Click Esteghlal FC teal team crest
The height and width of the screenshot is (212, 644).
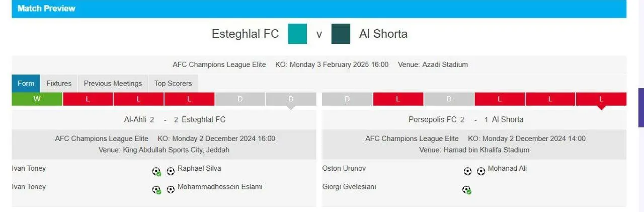tap(297, 34)
